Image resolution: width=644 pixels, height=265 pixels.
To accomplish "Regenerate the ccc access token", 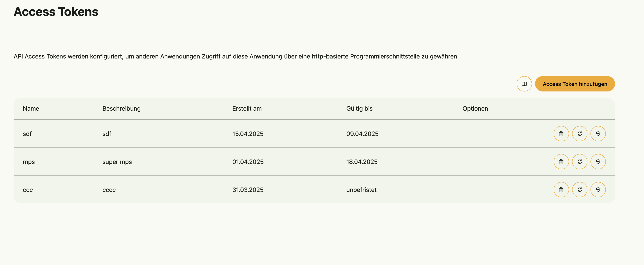I will click(580, 190).
